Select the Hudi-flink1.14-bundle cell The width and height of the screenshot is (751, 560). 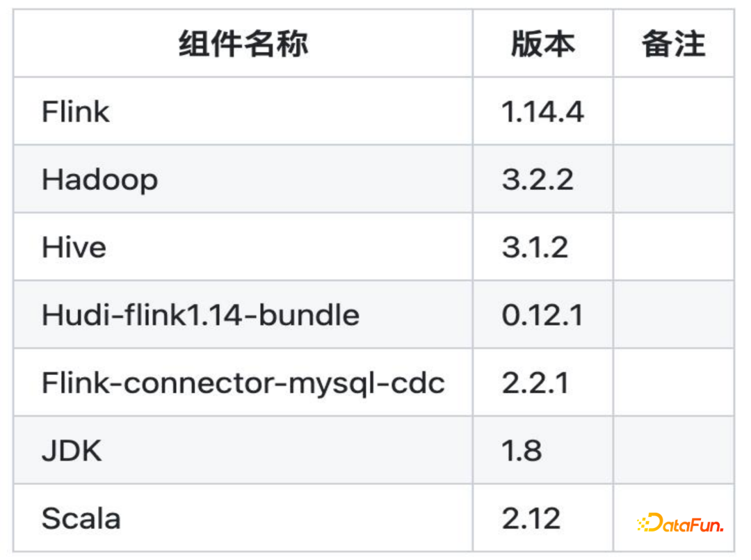pyautogui.click(x=200, y=315)
